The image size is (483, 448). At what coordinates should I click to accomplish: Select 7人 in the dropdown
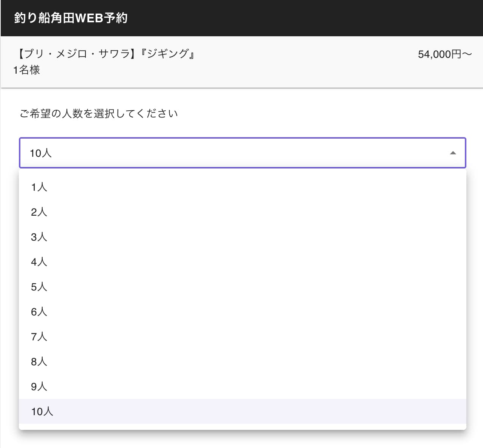[x=39, y=337]
